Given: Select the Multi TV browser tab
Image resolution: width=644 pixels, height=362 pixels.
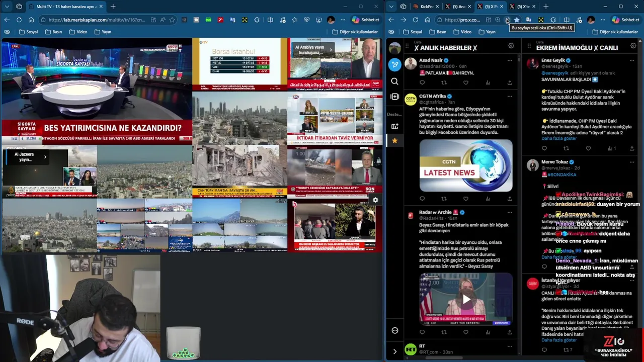Looking at the screenshot, I should click(x=66, y=7).
